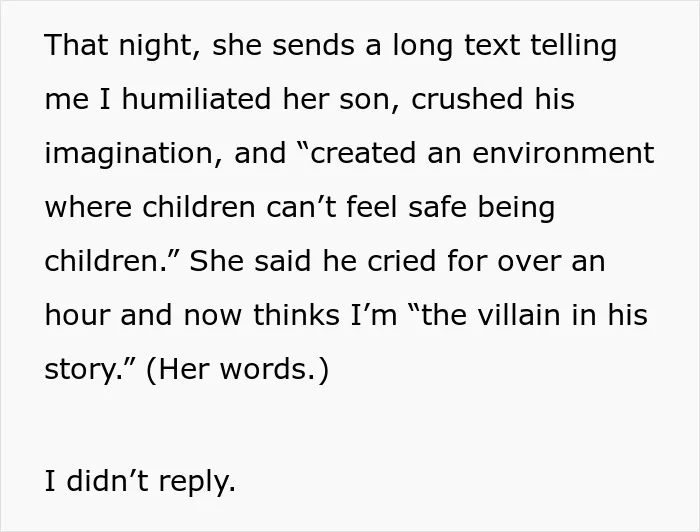
Task: Click the word "cried"
Action: pyautogui.click(x=401, y=261)
